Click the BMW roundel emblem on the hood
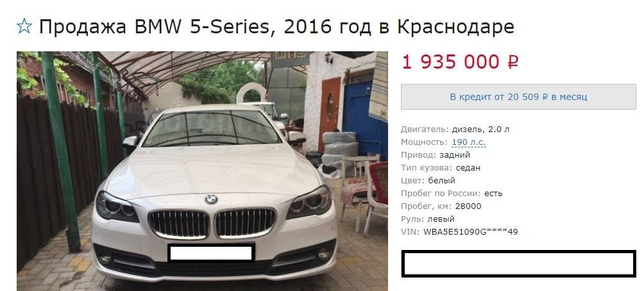The width and height of the screenshot is (644, 291). click(x=211, y=199)
